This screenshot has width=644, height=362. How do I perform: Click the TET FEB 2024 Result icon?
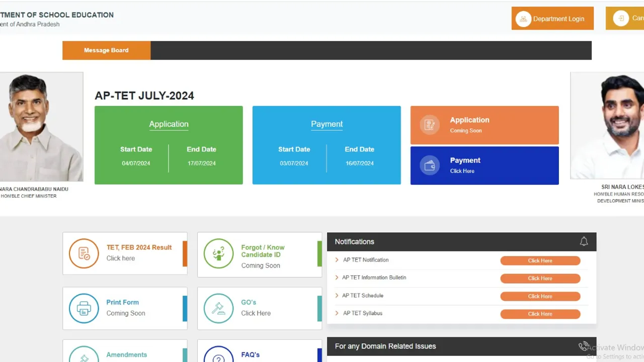84,253
